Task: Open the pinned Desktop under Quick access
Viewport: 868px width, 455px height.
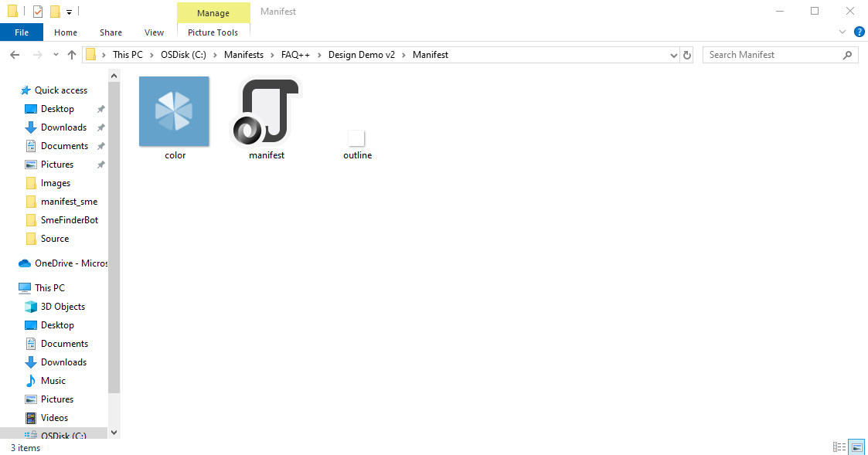Action: 57,109
